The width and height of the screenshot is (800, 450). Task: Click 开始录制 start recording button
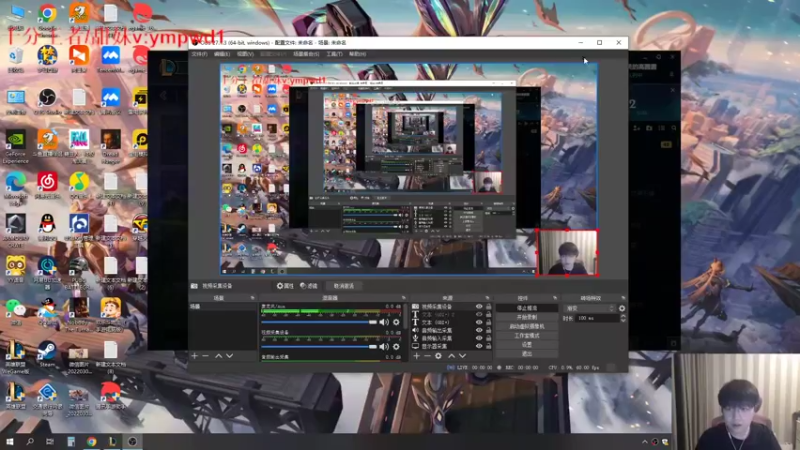527,317
